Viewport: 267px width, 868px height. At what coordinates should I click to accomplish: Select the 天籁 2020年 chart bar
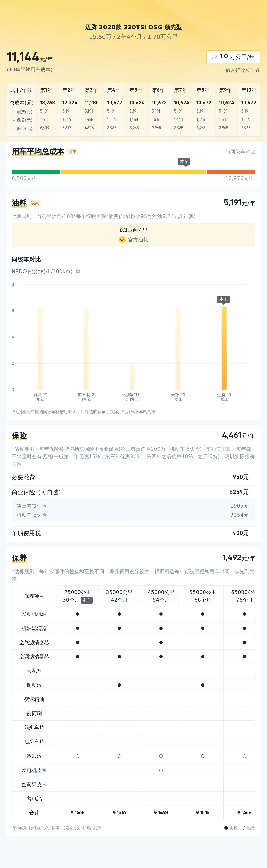click(x=178, y=348)
